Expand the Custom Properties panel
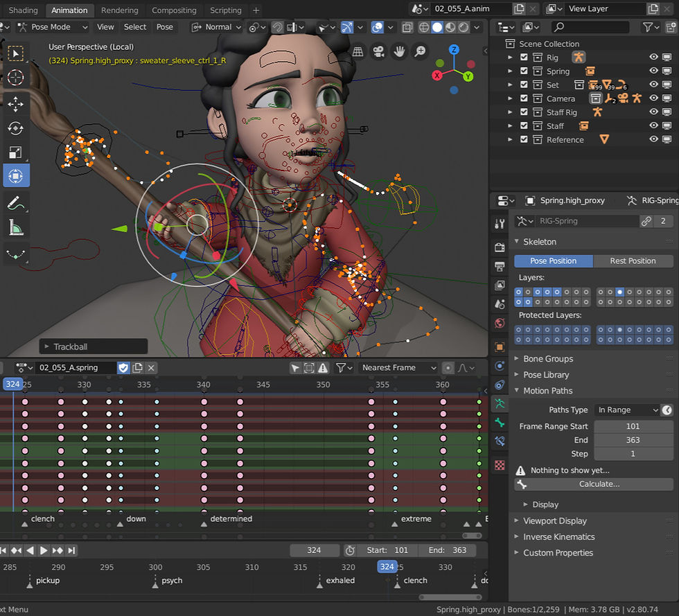Image resolution: width=679 pixels, height=616 pixels. (x=558, y=553)
